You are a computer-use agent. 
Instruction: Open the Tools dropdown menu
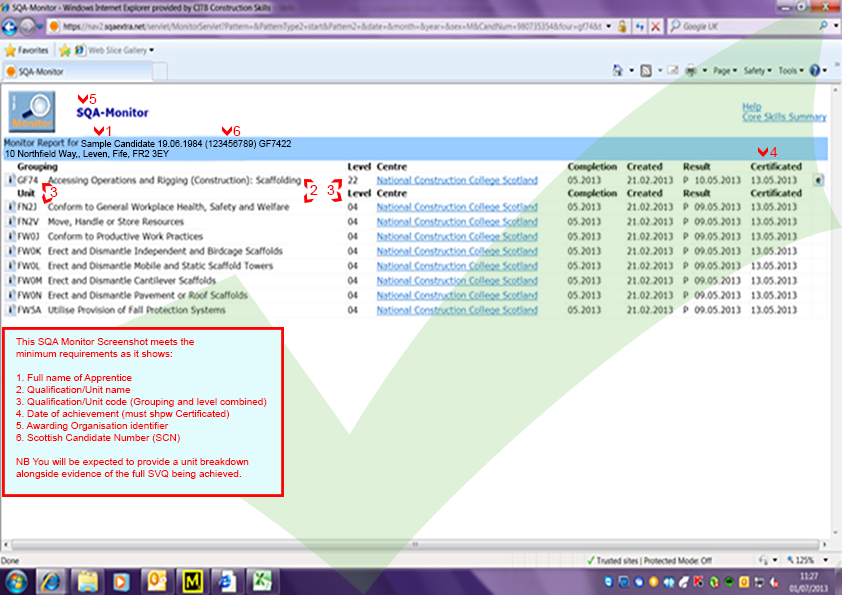point(790,71)
